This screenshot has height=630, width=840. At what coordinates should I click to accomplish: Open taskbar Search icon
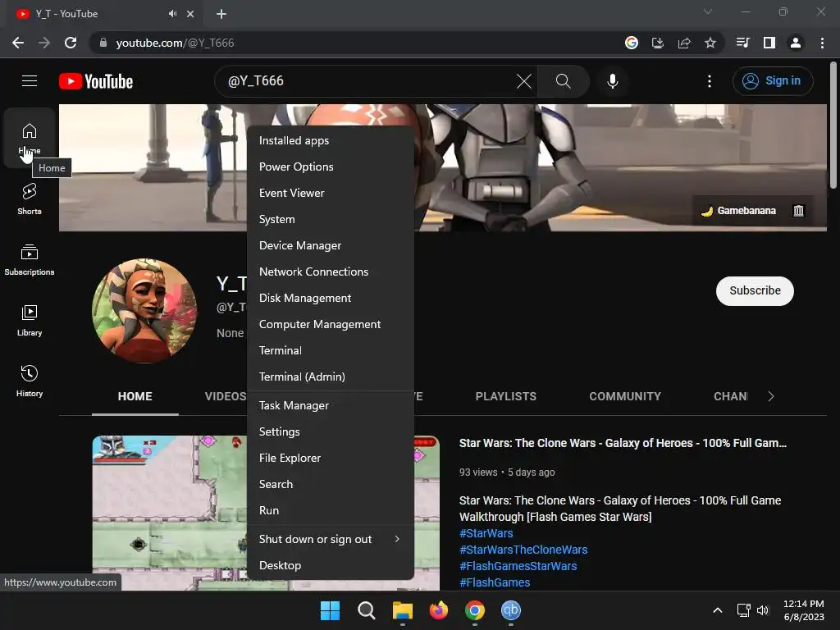(x=367, y=610)
